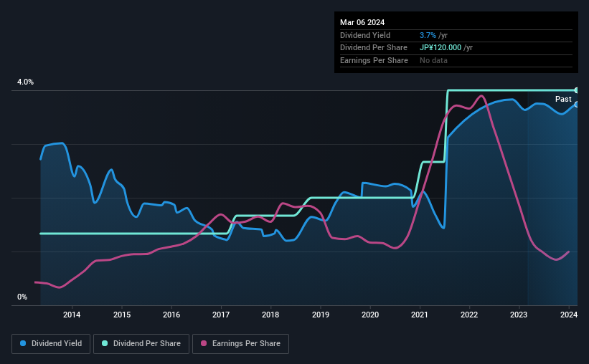Toggle the Earnings Per Share legend button

tap(240, 344)
